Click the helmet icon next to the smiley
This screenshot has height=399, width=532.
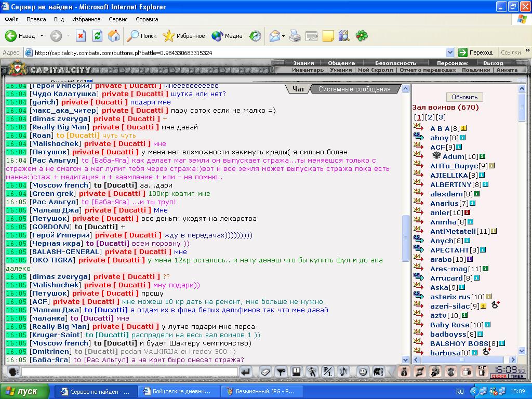click(x=378, y=372)
